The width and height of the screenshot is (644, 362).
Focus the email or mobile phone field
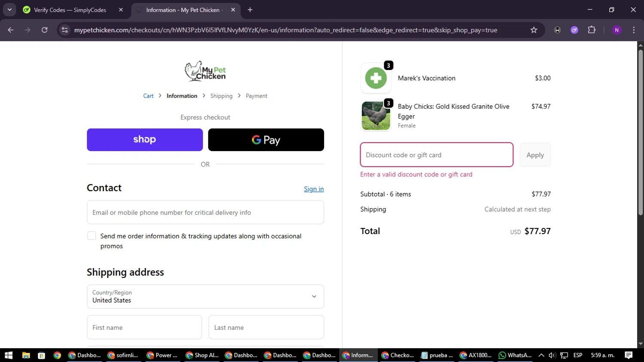pos(205,212)
